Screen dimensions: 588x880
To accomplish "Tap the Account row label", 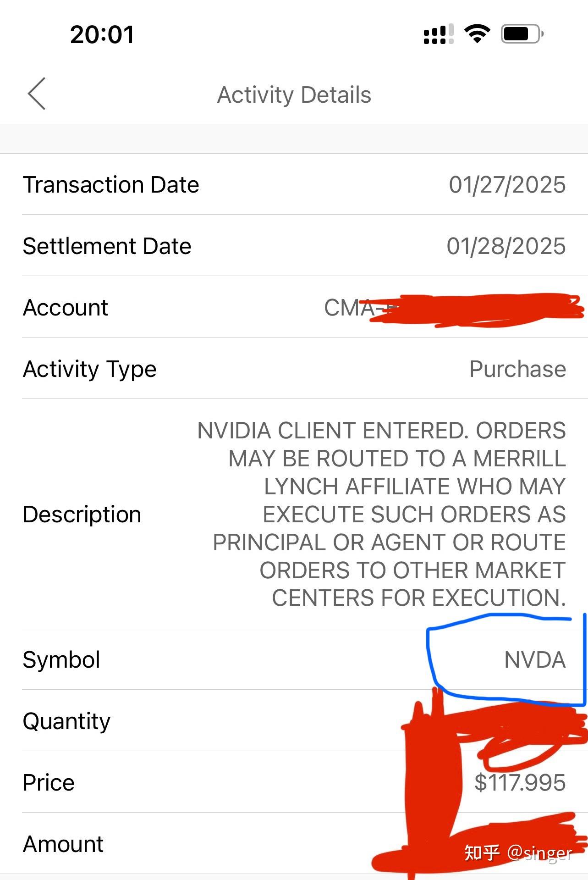I will click(x=66, y=308).
